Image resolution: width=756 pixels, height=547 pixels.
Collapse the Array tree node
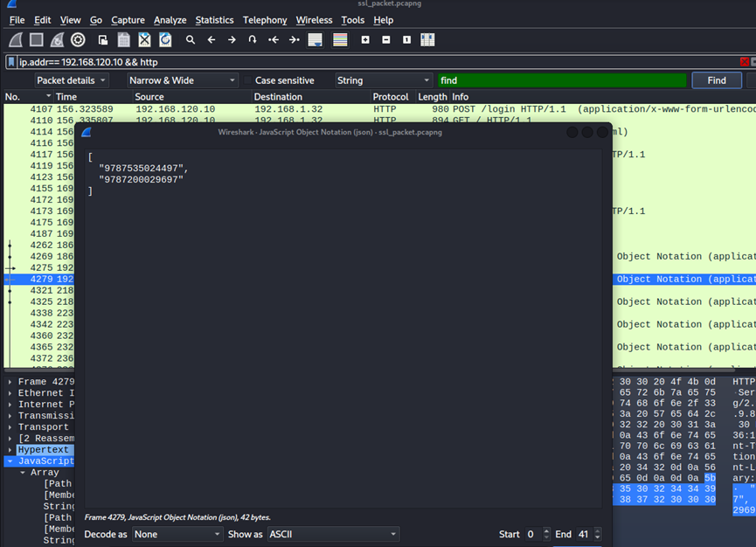23,473
